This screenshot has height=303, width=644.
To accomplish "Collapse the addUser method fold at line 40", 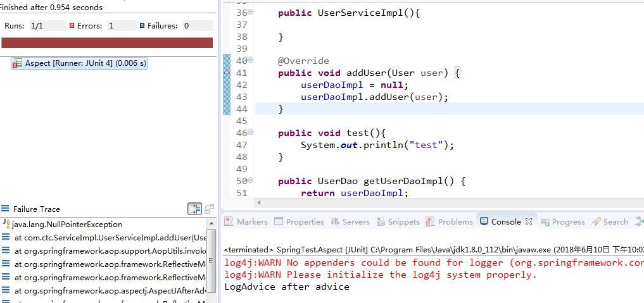I will point(251,60).
